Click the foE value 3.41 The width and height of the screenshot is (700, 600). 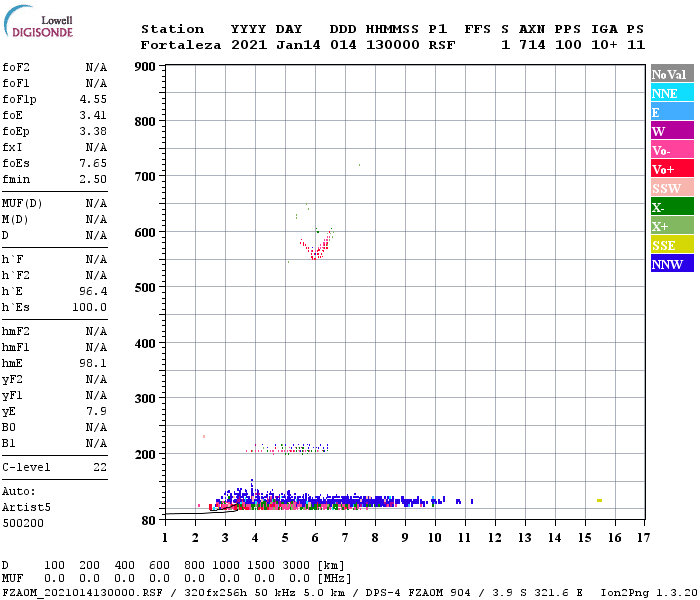coord(93,115)
